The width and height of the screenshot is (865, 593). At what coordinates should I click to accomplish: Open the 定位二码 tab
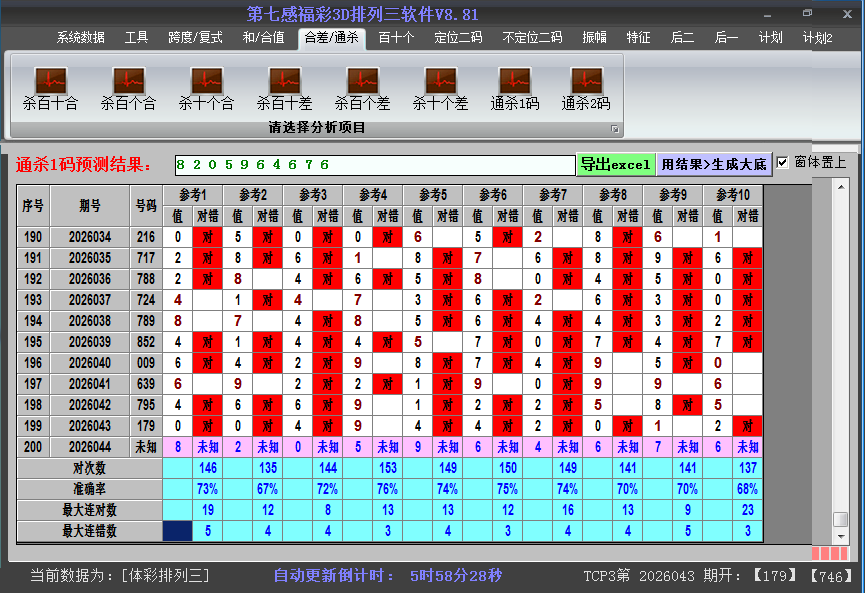coord(458,38)
